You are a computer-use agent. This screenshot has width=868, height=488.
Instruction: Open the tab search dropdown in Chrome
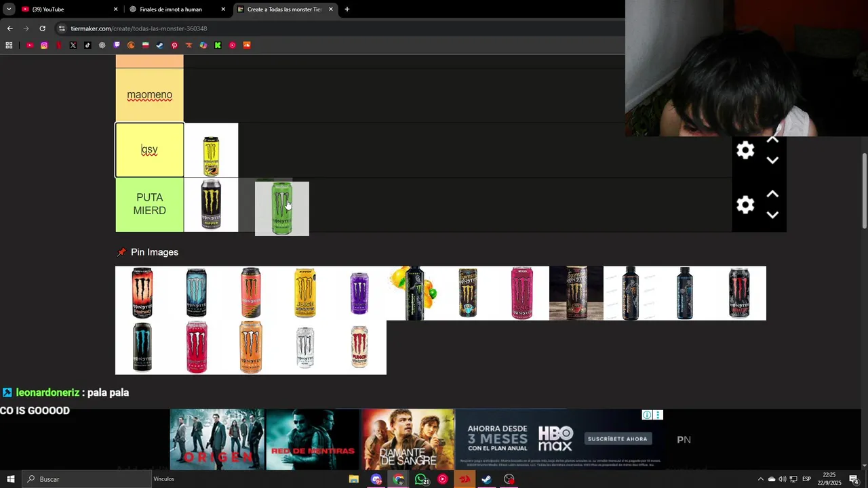[x=9, y=9]
